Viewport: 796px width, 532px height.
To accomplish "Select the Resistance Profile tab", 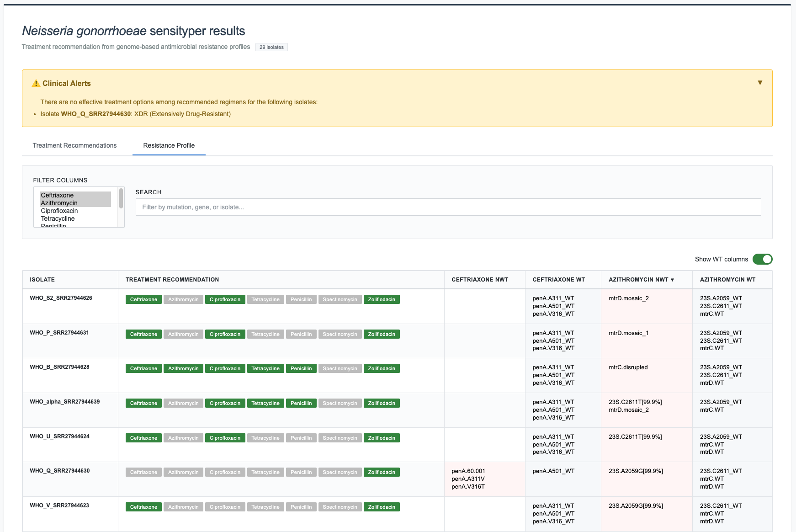I will pyautogui.click(x=169, y=145).
